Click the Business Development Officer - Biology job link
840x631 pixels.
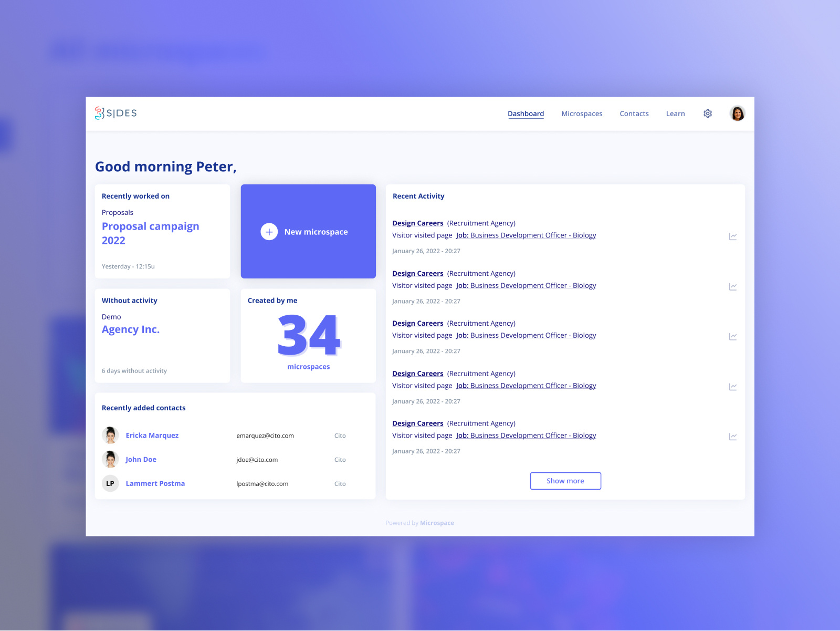(526, 235)
